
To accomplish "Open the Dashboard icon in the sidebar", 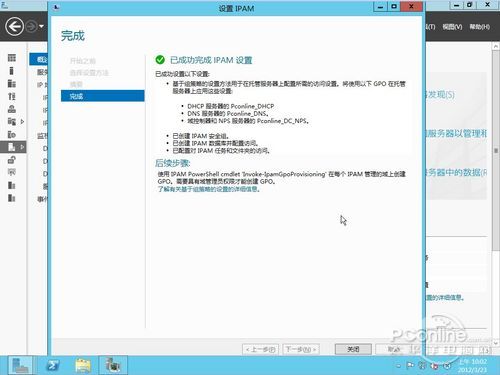I will point(12,58).
